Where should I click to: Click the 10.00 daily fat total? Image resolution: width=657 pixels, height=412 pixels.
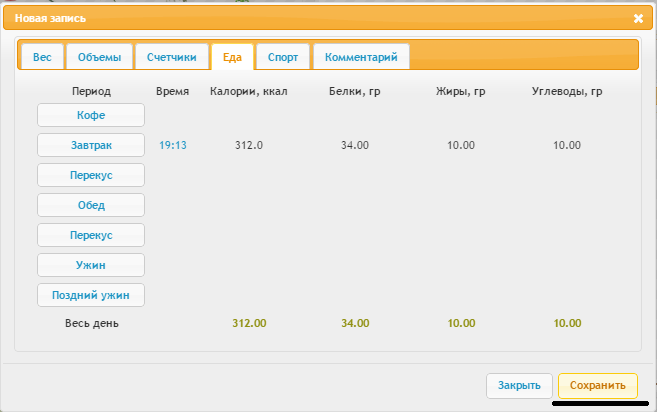point(461,323)
